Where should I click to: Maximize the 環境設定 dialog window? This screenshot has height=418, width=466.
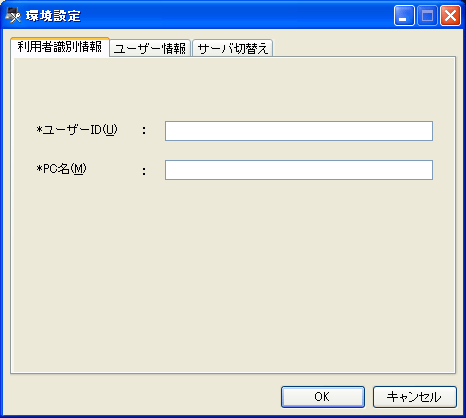pos(427,15)
